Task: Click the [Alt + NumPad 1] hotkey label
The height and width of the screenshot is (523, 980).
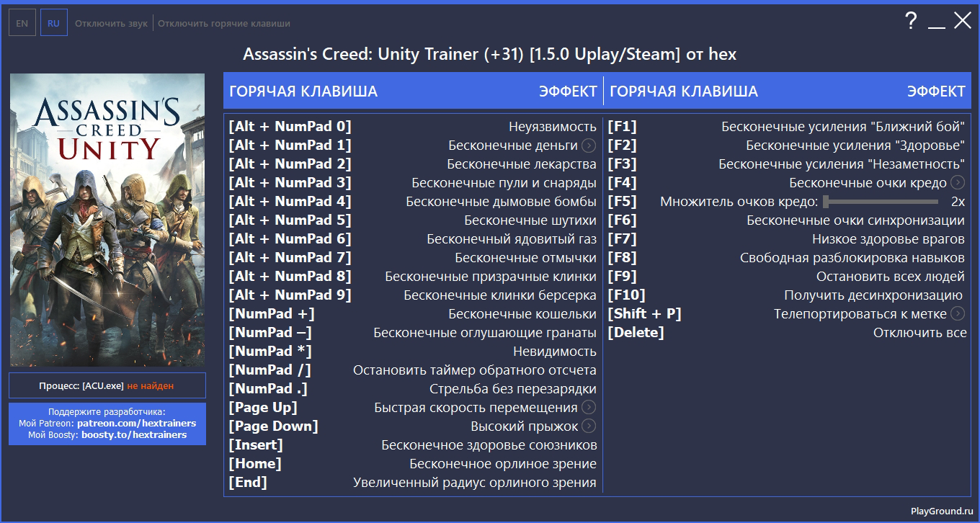Action: click(x=290, y=146)
